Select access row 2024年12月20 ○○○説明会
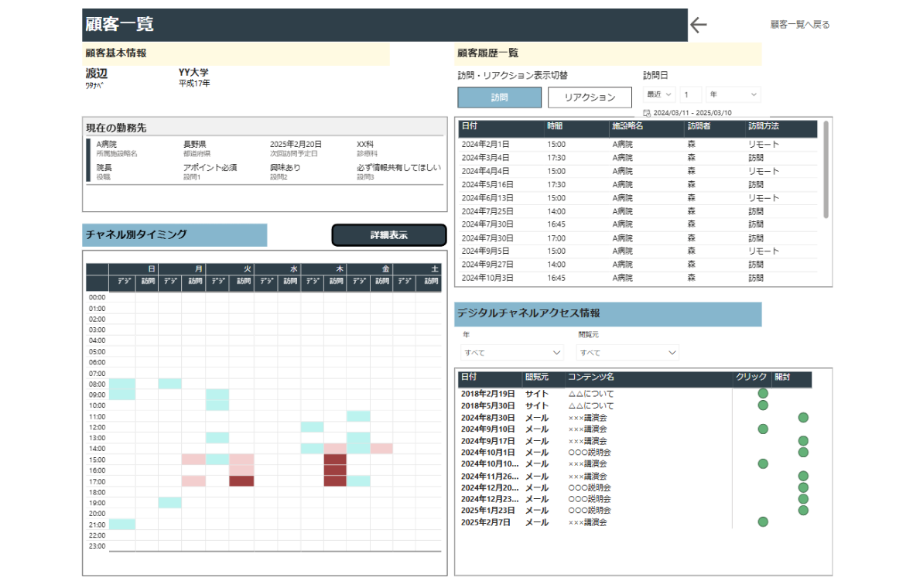 [x=634, y=488]
